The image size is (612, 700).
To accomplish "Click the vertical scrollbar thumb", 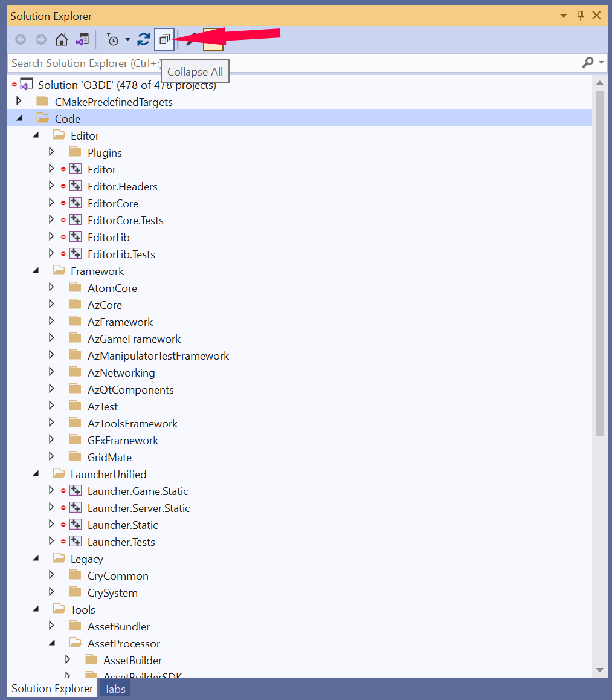I will pyautogui.click(x=600, y=264).
